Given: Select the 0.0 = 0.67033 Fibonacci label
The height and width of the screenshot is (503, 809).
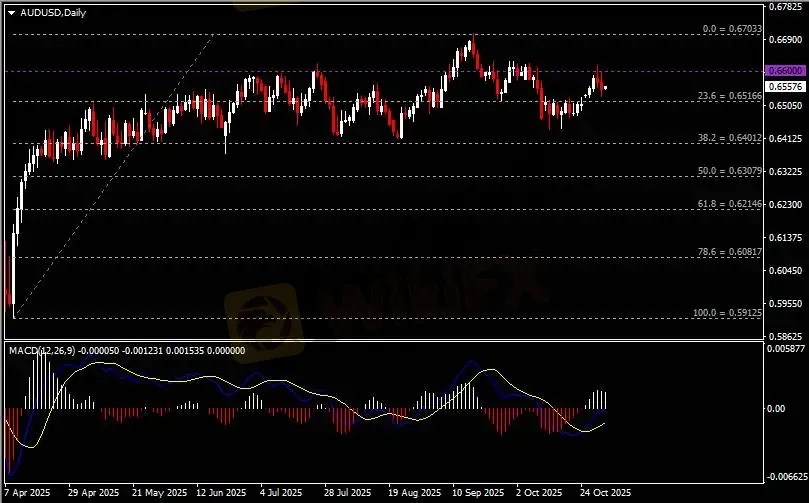Looking at the screenshot, I should (x=732, y=29).
